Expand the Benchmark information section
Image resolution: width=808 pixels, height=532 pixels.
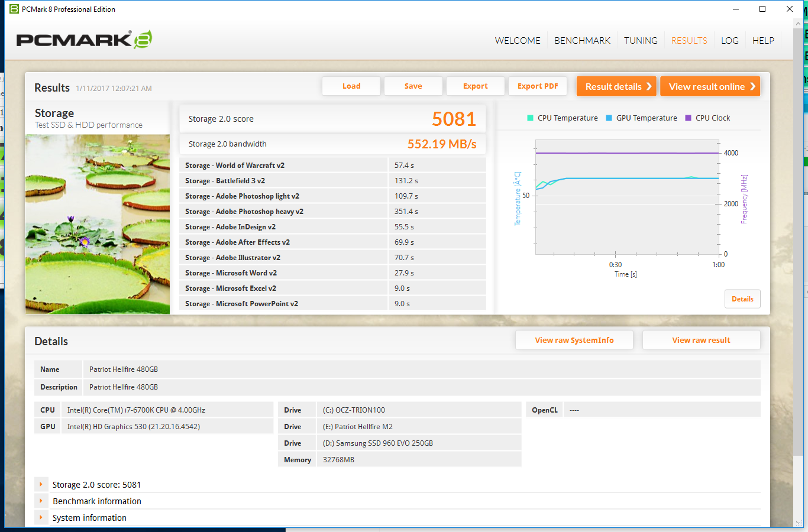click(41, 501)
